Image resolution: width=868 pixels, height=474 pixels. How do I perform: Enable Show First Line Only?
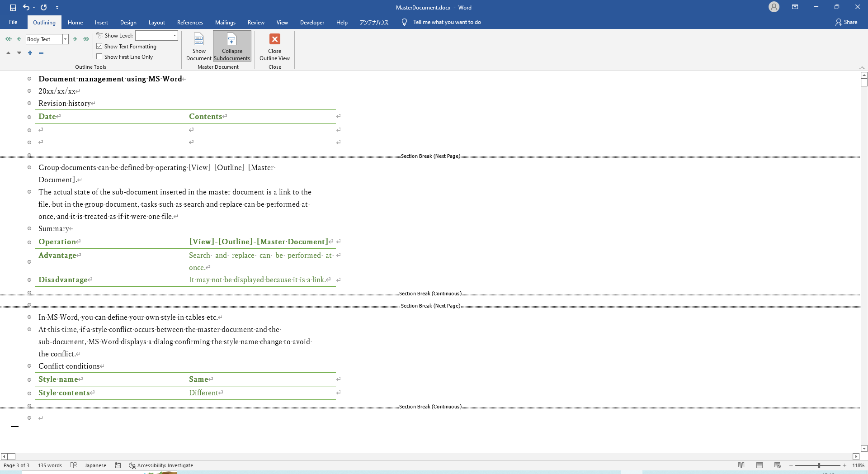point(99,57)
